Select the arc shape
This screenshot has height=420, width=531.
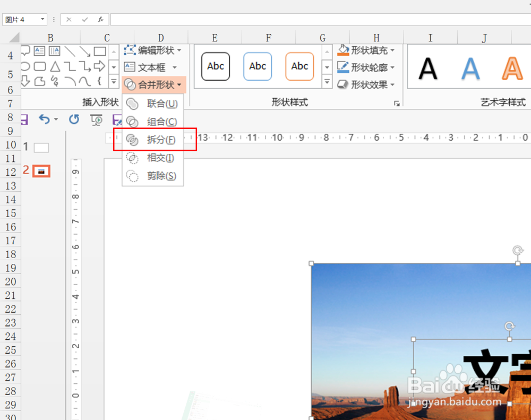[70, 81]
